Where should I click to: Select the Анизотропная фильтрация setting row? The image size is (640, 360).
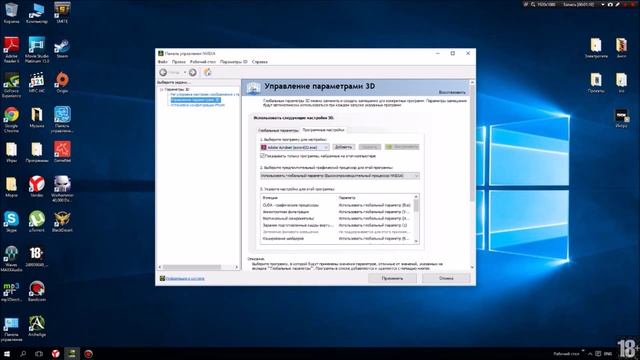[x=337, y=212]
